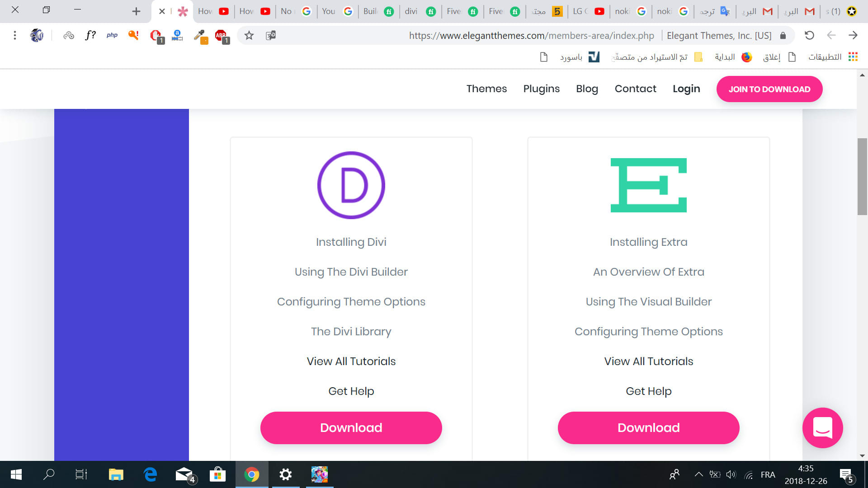The image size is (868, 488).
Task: Open the chat support bubble
Action: point(822,427)
